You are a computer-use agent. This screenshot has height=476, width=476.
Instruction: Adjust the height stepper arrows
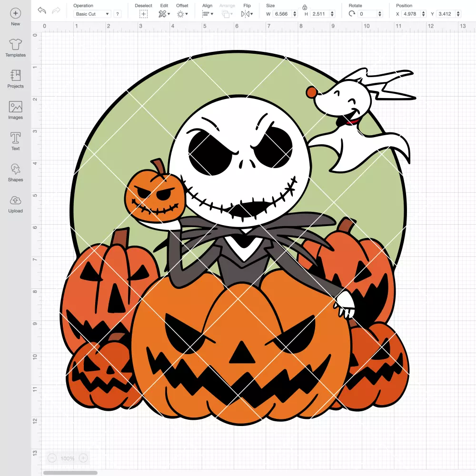332,14
